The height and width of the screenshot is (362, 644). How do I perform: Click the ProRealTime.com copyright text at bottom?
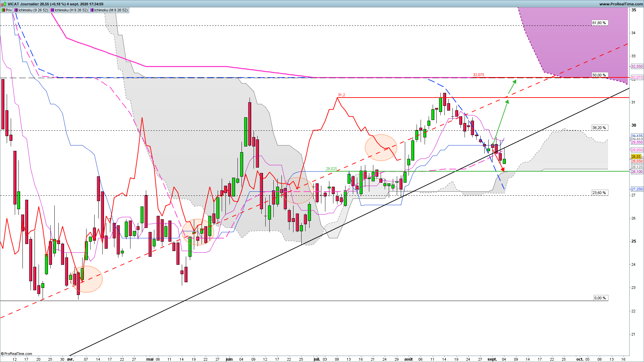coord(17,354)
